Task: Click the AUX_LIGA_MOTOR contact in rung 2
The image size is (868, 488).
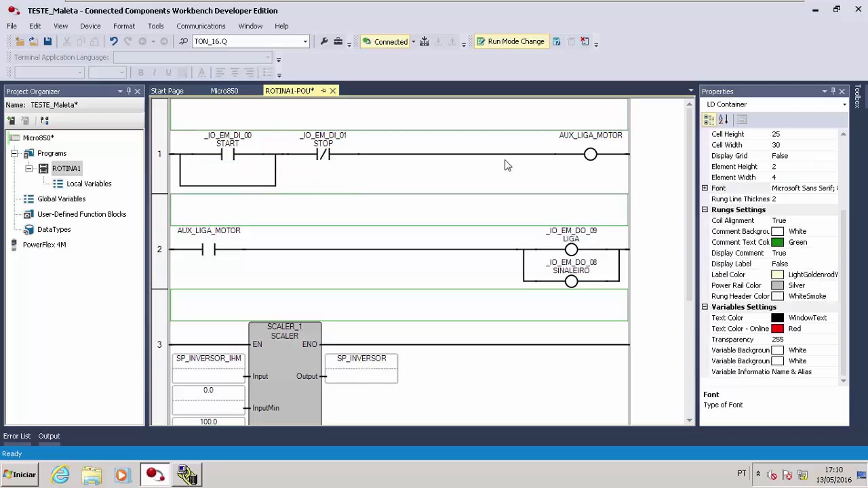Action: (x=208, y=250)
